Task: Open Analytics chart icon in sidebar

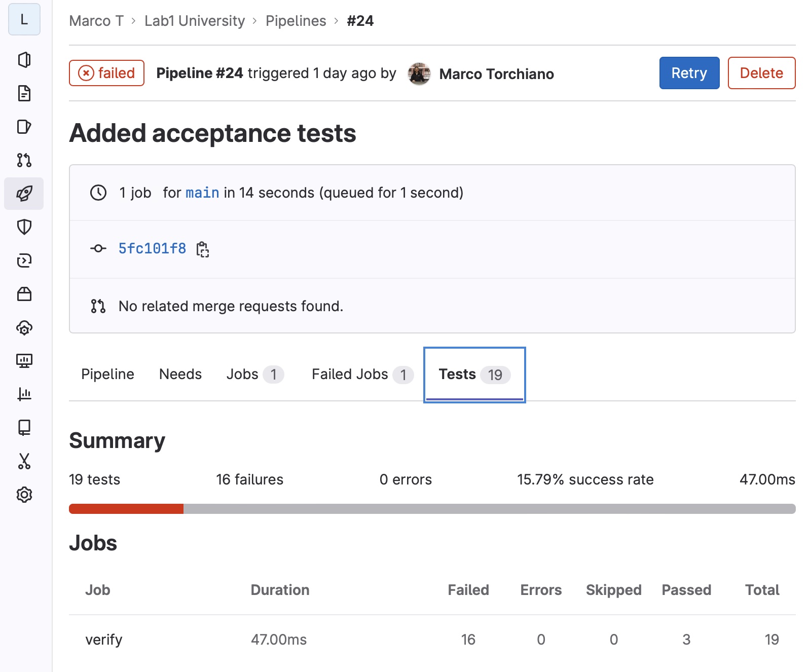Action: pos(24,394)
